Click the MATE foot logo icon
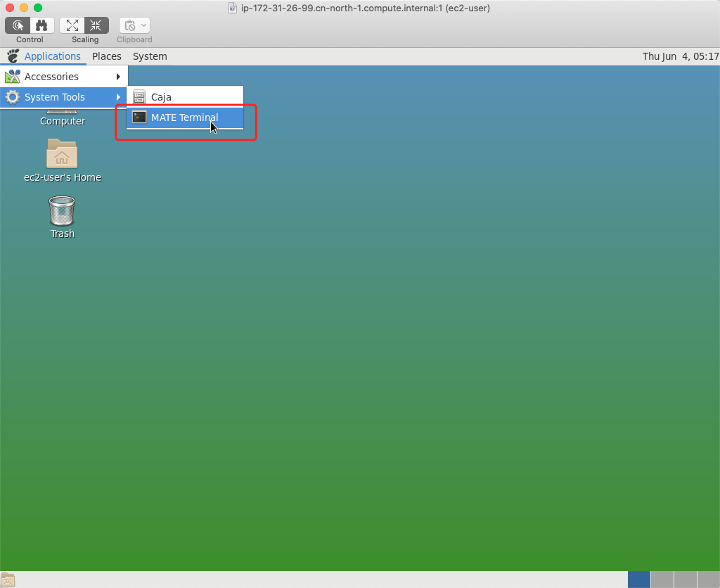This screenshot has width=720, height=588. pos(13,56)
